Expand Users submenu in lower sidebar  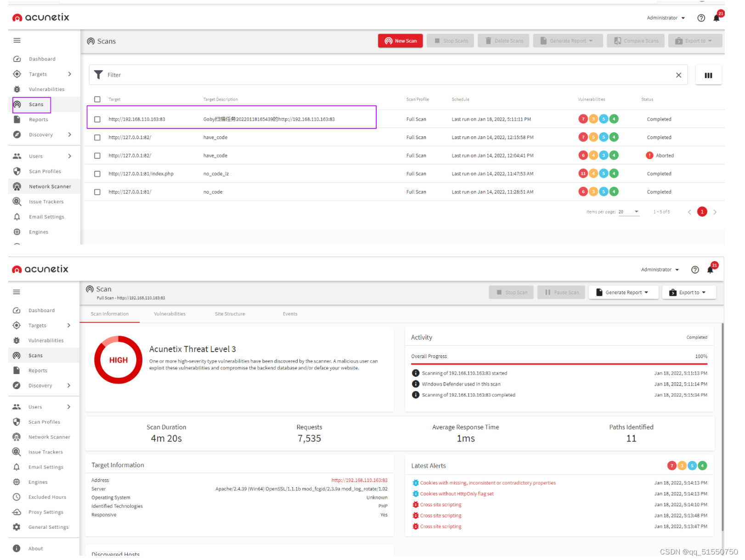coord(69,407)
